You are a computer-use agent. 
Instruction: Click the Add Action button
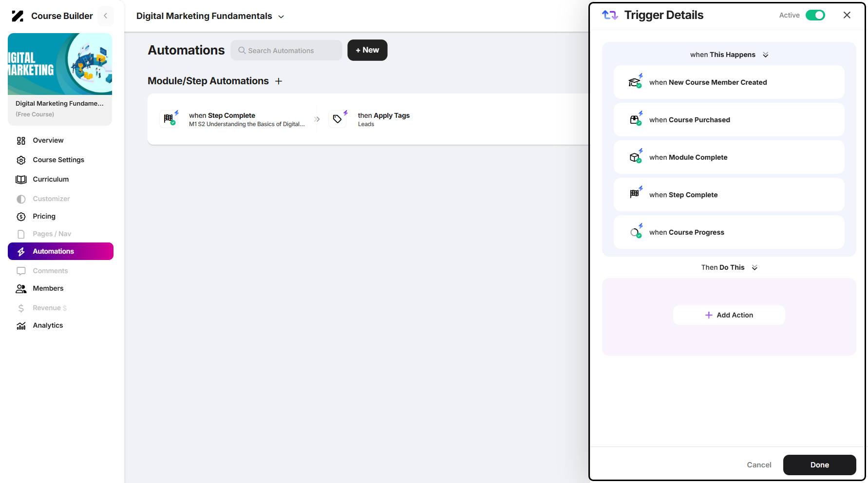[729, 315]
